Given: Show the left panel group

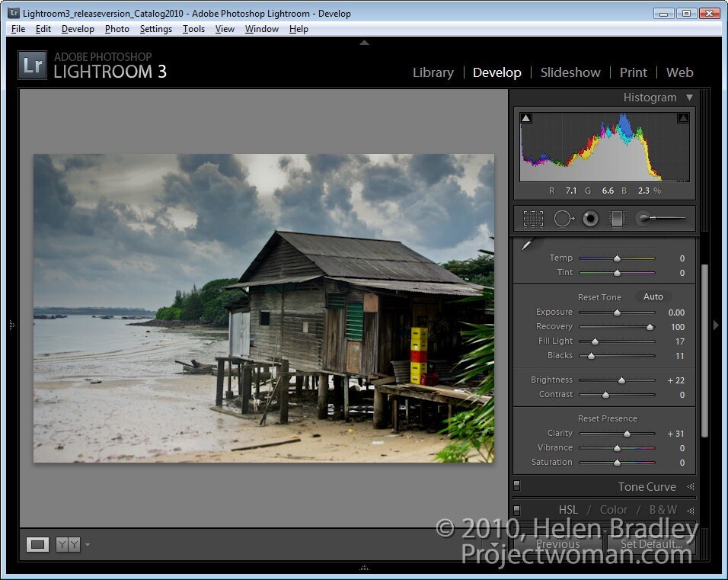Looking at the screenshot, I should point(12,325).
